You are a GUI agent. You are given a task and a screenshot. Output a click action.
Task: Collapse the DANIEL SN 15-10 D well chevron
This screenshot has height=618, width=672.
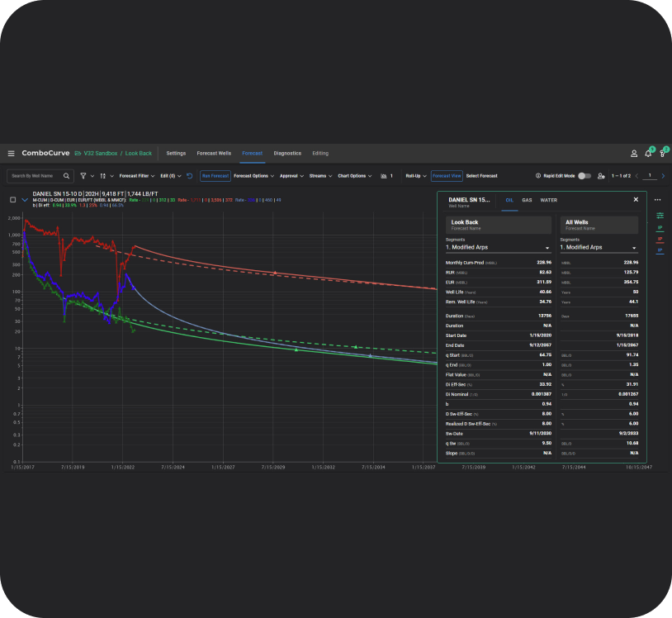[25, 199]
